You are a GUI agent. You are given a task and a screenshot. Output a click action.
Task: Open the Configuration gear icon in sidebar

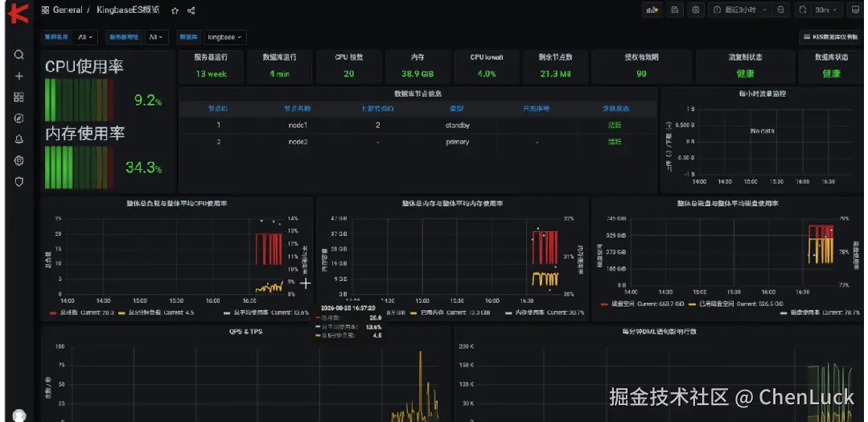(x=19, y=160)
